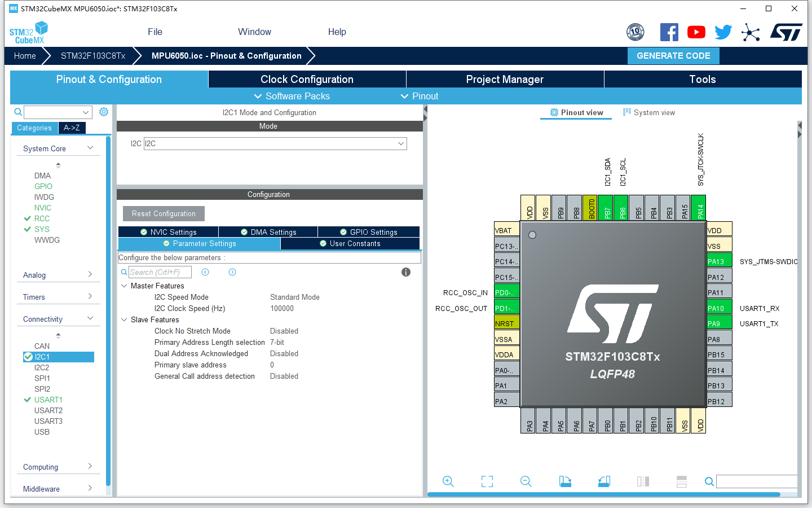
Task: Fit chip to view with best-fit icon
Action: click(487, 481)
